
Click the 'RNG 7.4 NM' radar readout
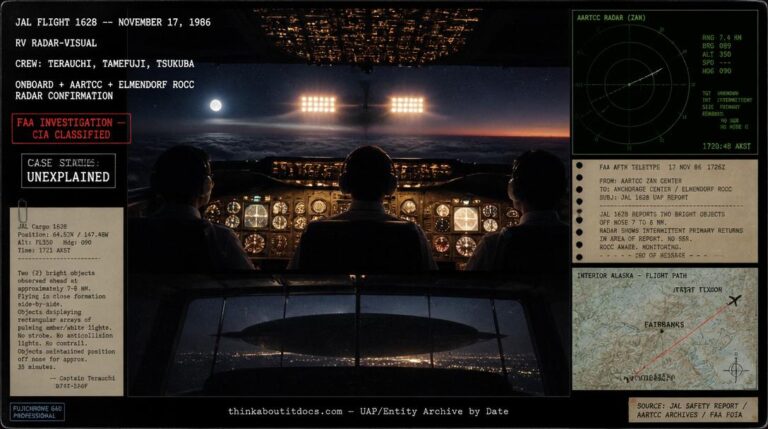(722, 37)
